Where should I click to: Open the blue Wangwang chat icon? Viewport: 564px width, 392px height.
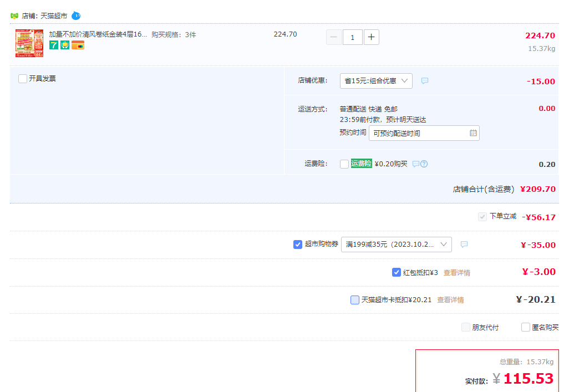(x=76, y=16)
